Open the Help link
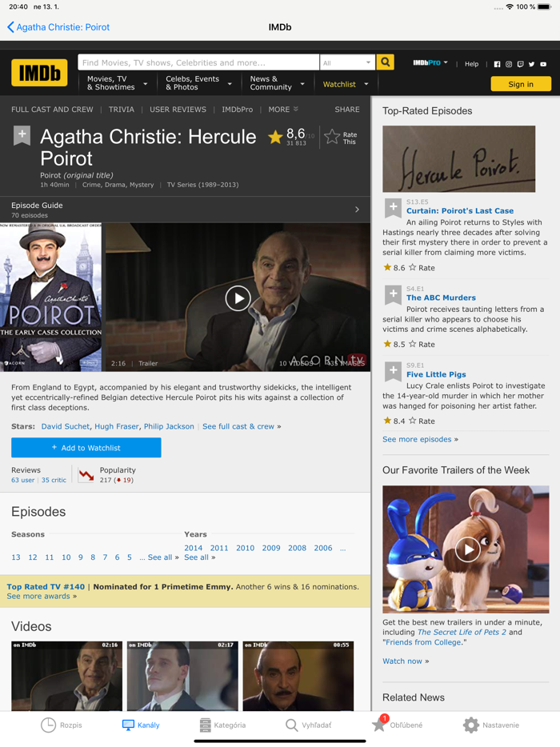 pyautogui.click(x=471, y=64)
